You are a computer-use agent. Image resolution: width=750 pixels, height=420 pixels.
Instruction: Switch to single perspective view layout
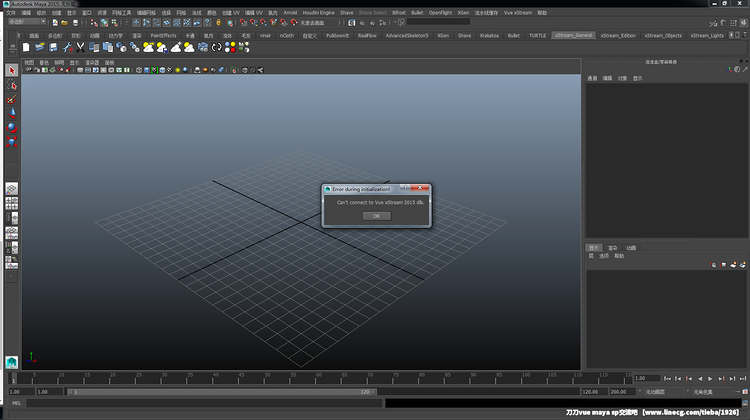[x=11, y=188]
